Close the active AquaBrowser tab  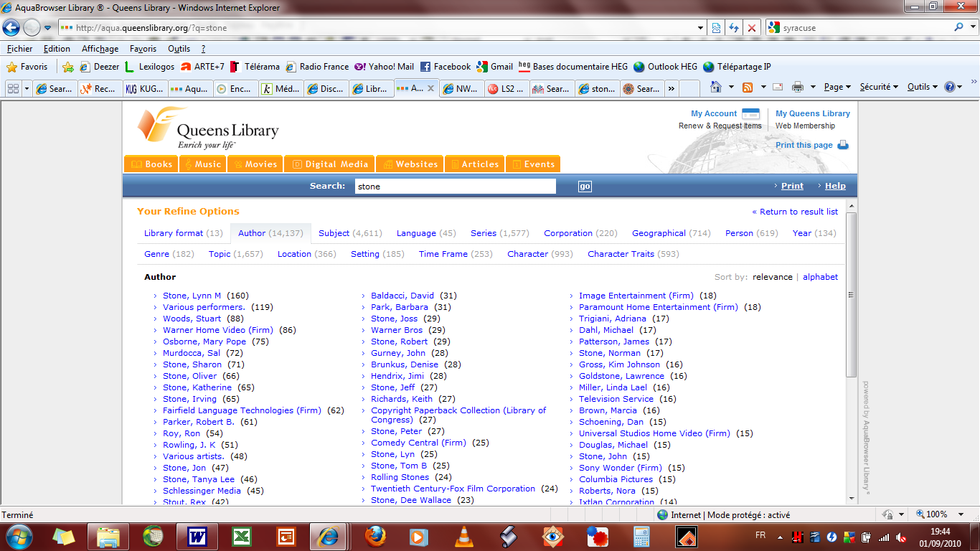click(x=430, y=88)
